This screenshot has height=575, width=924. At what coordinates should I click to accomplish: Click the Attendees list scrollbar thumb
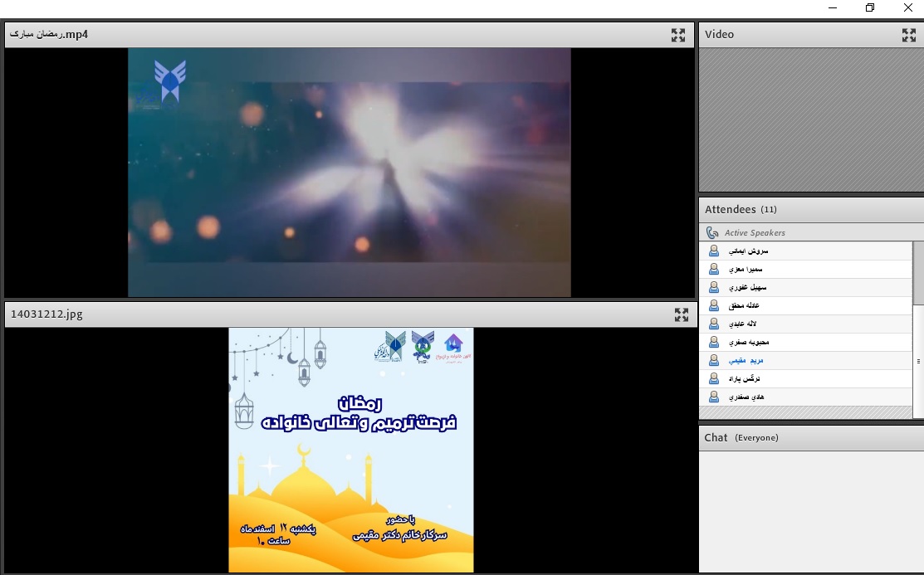coord(917,274)
